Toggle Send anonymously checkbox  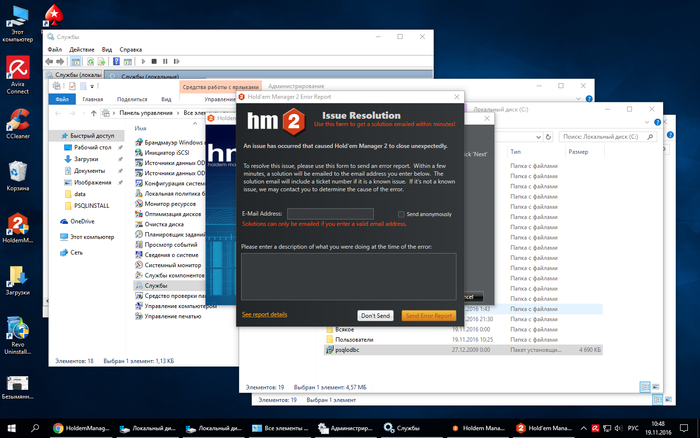click(401, 214)
